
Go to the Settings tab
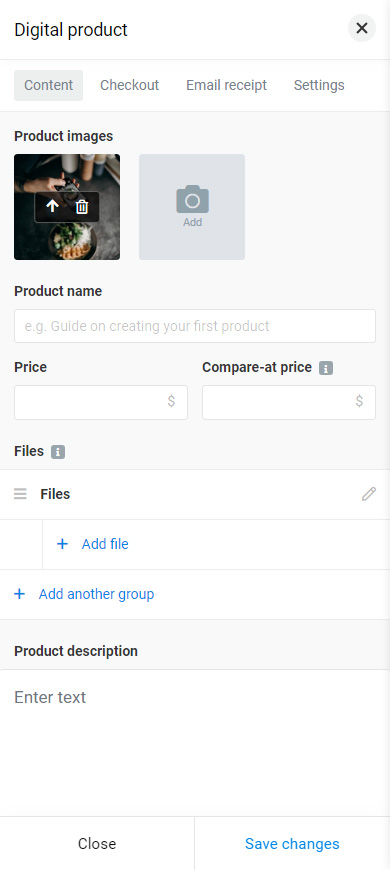[x=319, y=85]
